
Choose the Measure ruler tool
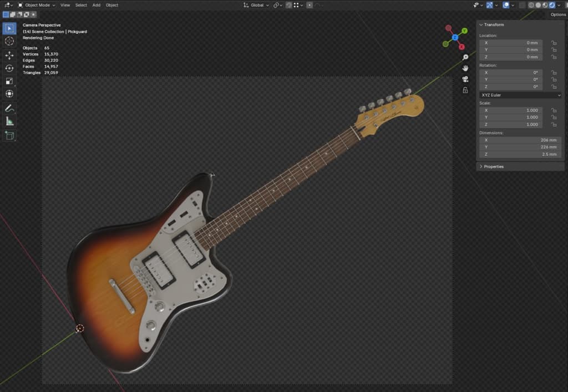[9, 121]
